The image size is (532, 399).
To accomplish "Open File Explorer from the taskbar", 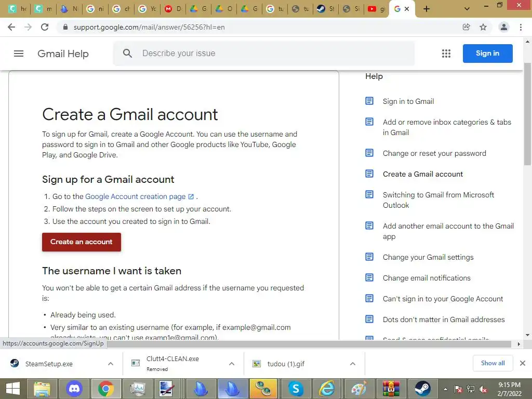I will (x=42, y=389).
